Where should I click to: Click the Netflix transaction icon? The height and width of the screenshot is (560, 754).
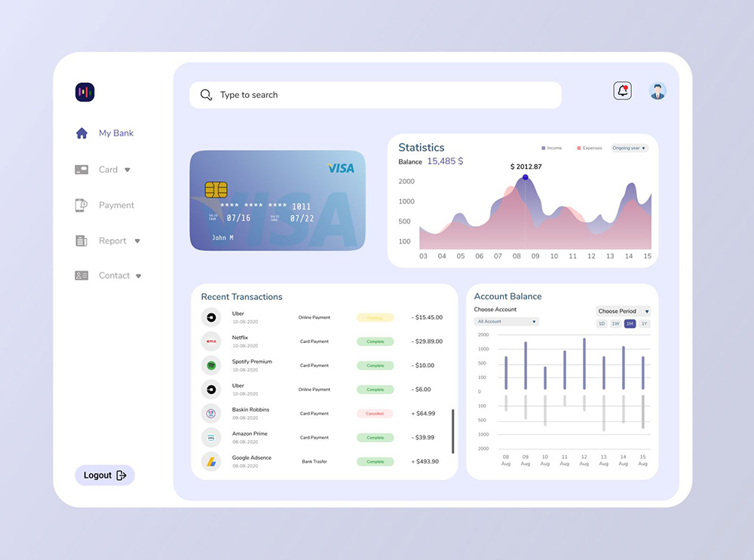pyautogui.click(x=211, y=341)
